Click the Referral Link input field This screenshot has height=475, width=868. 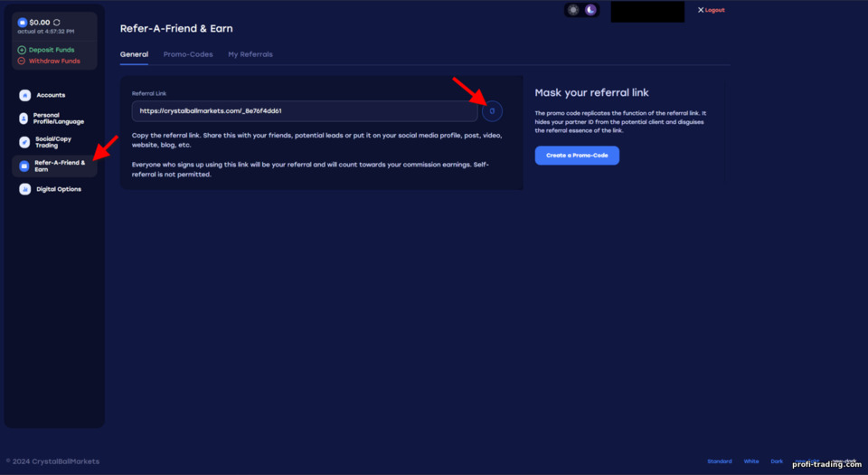(305, 111)
